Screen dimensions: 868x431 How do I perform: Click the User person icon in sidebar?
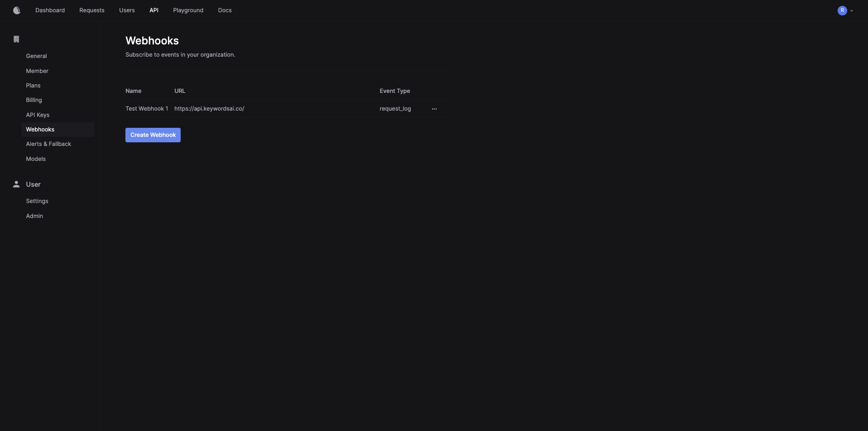(16, 184)
